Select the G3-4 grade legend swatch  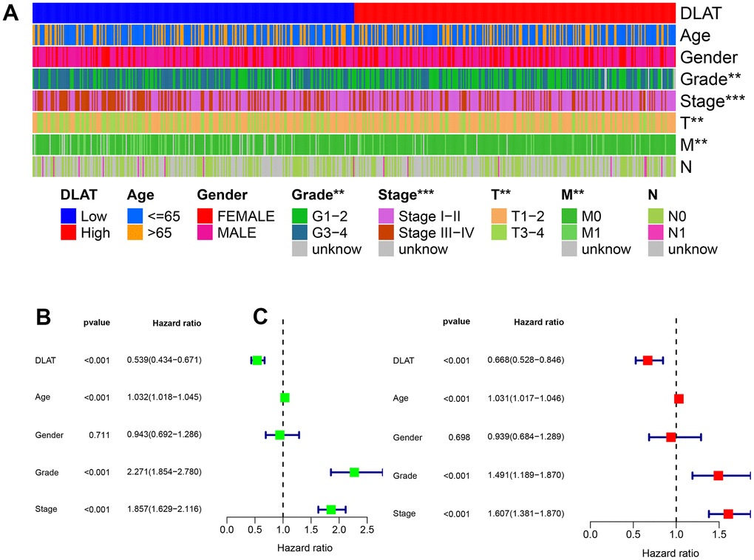point(302,233)
